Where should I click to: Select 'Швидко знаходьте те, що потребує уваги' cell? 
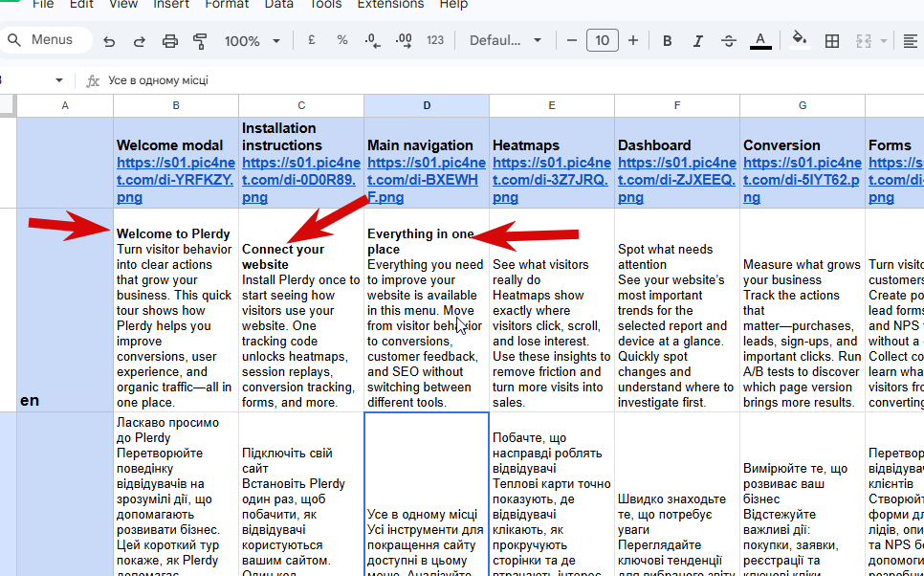click(x=677, y=494)
